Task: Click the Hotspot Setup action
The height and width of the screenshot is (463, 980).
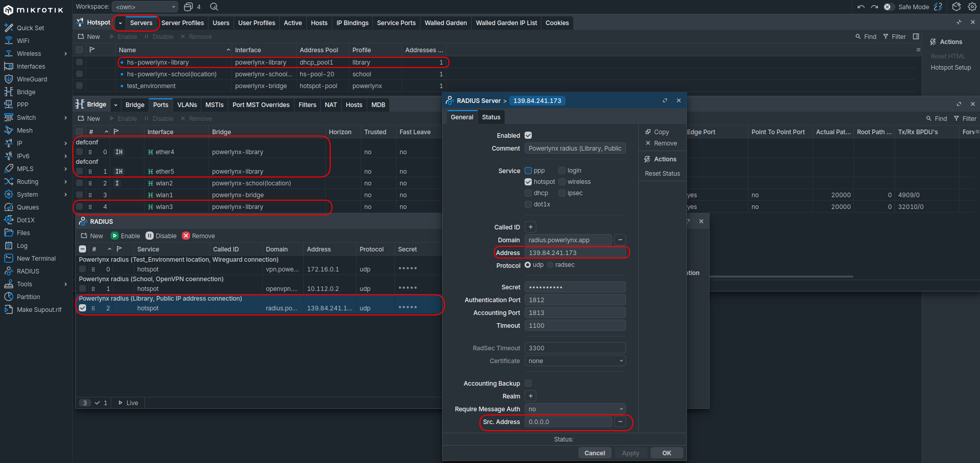Action: click(950, 68)
